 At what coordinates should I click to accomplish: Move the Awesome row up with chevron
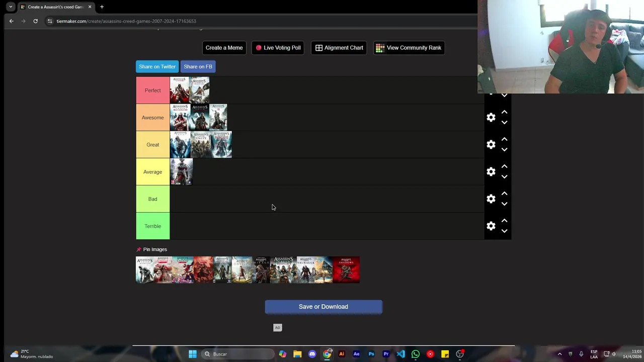tap(504, 112)
